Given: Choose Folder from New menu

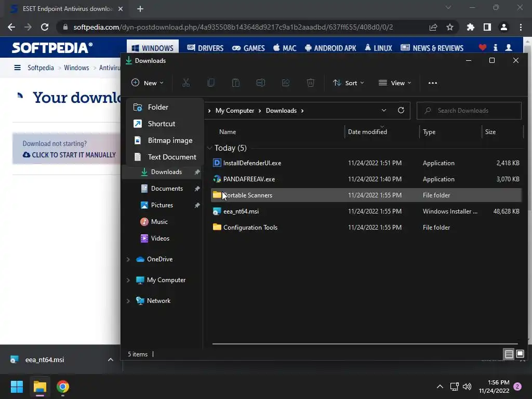Looking at the screenshot, I should pos(165,107).
